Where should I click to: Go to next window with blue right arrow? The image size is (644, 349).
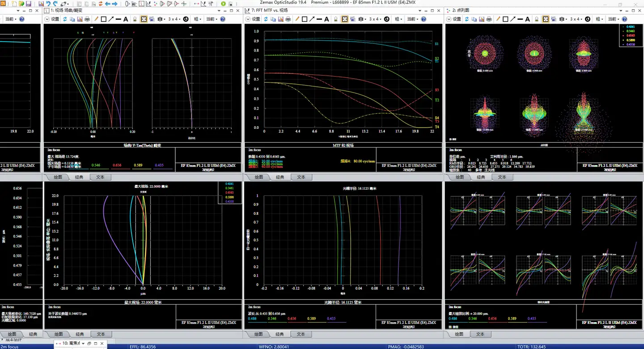point(114,4)
